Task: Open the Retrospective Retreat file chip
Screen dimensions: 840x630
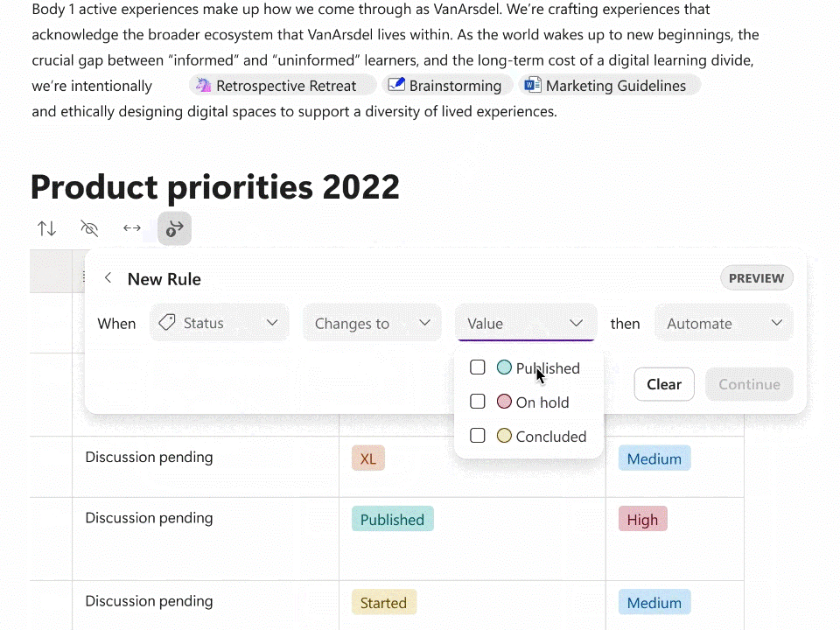Action: (x=277, y=86)
